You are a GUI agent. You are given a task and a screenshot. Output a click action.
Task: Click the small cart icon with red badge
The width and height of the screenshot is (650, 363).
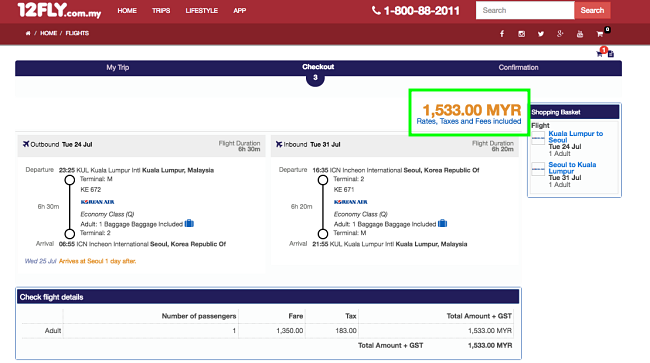click(600, 53)
